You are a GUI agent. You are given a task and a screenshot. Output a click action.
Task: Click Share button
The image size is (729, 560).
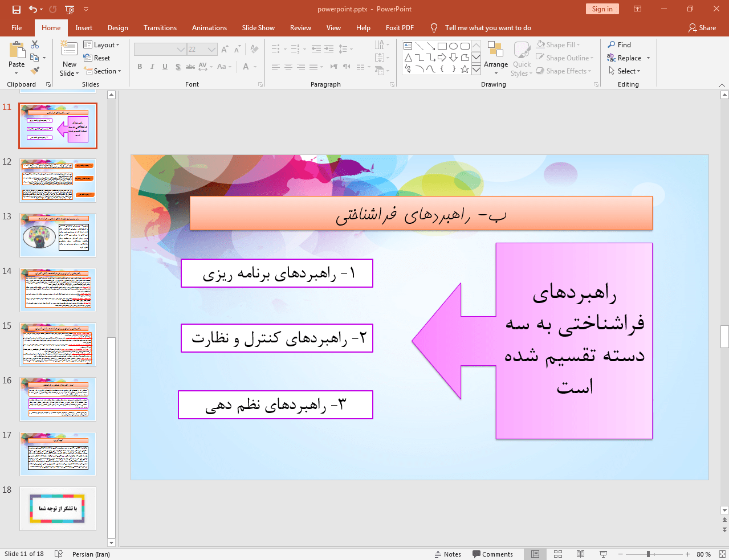(702, 27)
